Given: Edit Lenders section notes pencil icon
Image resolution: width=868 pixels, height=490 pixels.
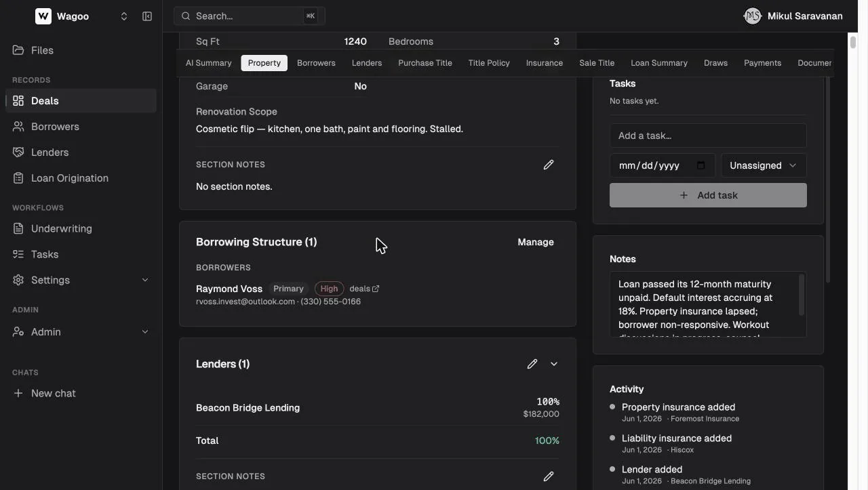Looking at the screenshot, I should pos(549,476).
